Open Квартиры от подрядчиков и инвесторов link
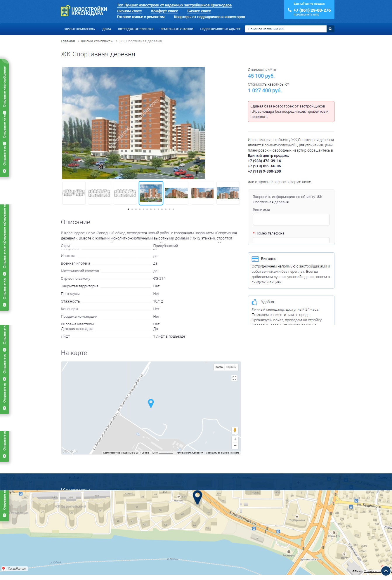392x580 pixels. click(x=209, y=17)
